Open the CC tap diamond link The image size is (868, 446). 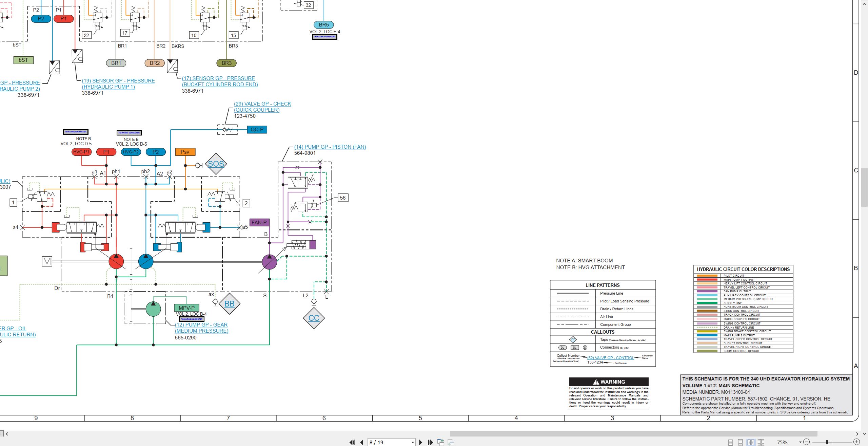click(314, 318)
